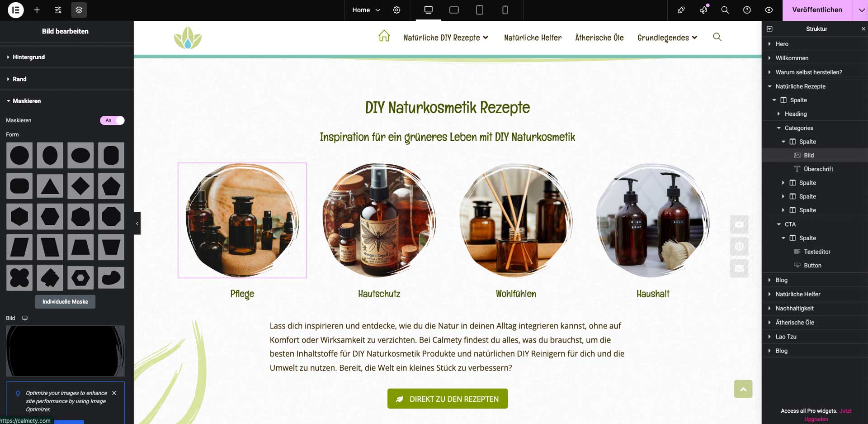Expand the Hintergrund section
868x424 pixels.
[x=28, y=57]
